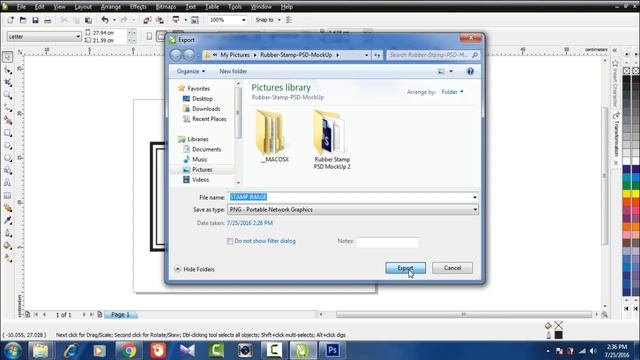This screenshot has width=640, height=360.
Task: Select the Zoom tool in toolbox
Action: point(7,95)
